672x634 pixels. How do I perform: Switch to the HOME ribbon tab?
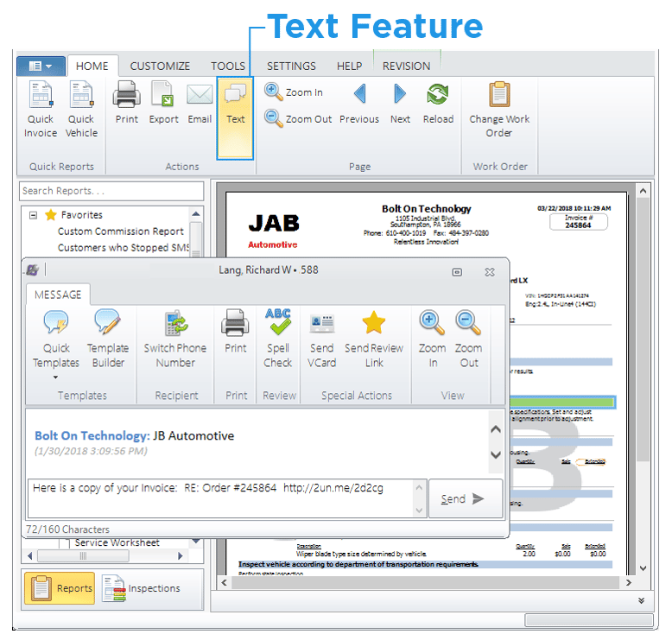[92, 66]
